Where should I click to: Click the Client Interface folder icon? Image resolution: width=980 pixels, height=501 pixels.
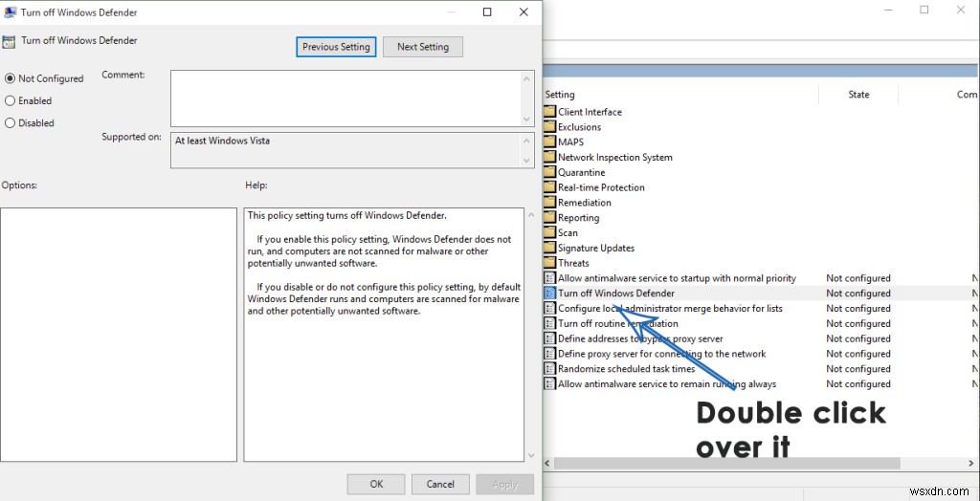pyautogui.click(x=549, y=112)
